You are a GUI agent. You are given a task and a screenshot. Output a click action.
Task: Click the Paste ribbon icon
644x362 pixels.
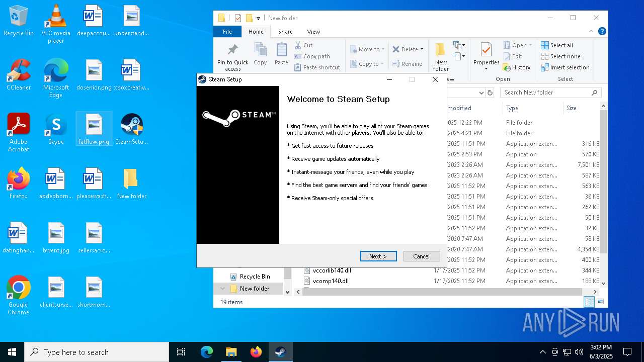pyautogui.click(x=281, y=54)
